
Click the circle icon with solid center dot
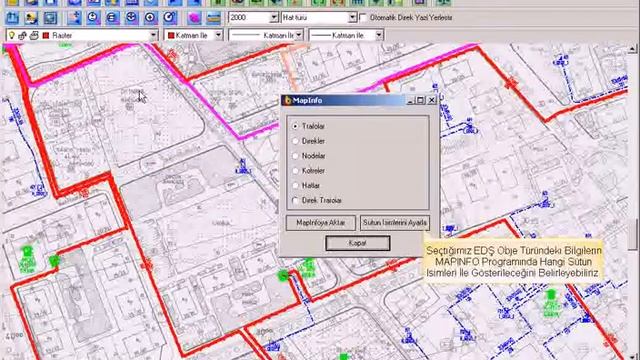(150, 18)
